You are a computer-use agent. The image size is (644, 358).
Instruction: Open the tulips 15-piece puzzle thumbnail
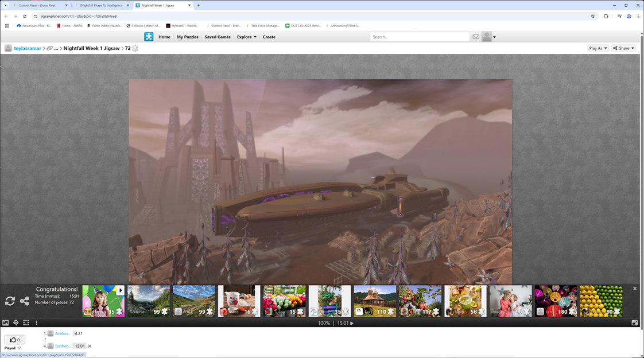point(284,301)
